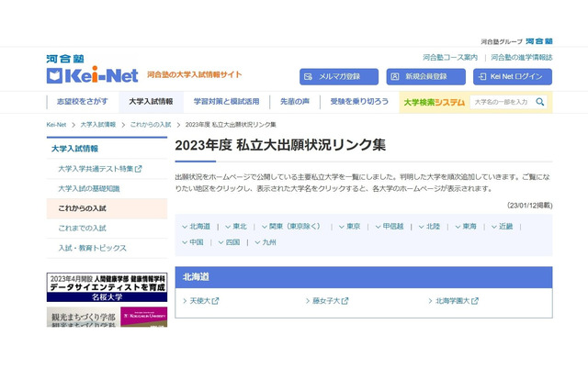Image resolution: width=588 pixels, height=391 pixels.
Task: Open 北海学園大 university link
Action: pyautogui.click(x=453, y=301)
